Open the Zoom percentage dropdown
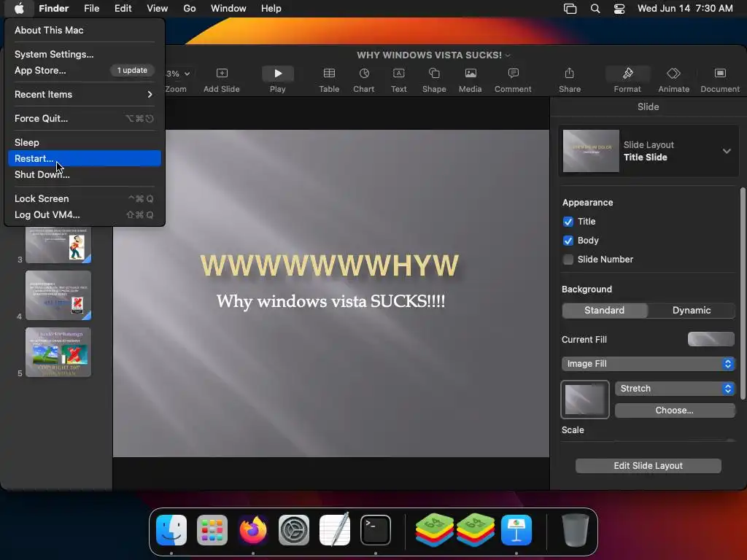Viewport: 747px width, 560px height. [178, 74]
